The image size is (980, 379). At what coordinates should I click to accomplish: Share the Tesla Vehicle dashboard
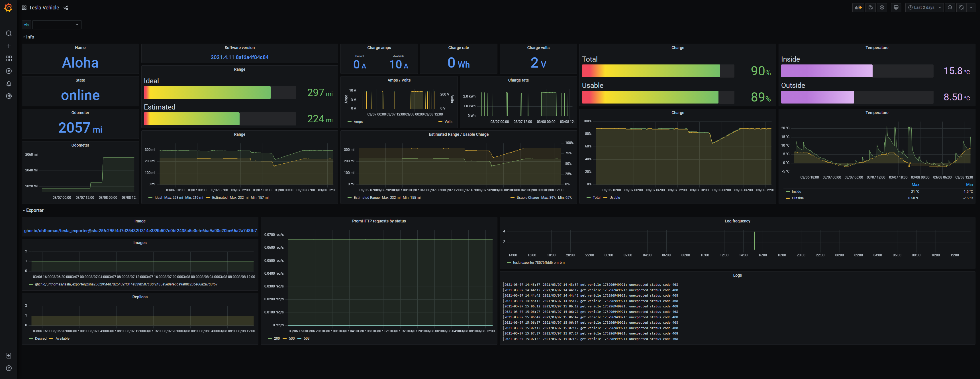click(66, 8)
